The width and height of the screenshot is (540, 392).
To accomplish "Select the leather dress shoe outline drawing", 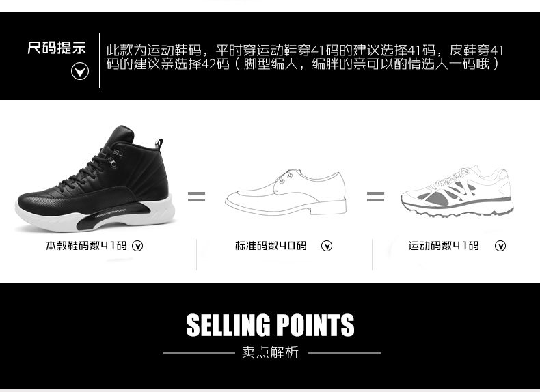I will coord(286,192).
